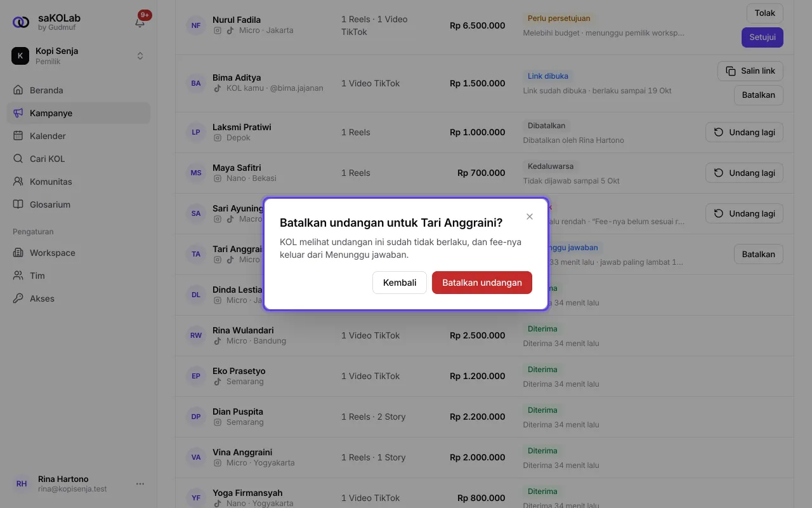The image size is (812, 508).
Task: Click Batalkan in Tari Anggraini's row
Action: (x=759, y=254)
